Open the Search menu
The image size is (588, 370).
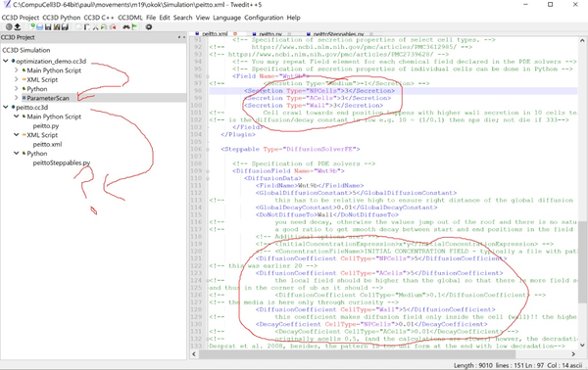pyautogui.click(x=182, y=18)
